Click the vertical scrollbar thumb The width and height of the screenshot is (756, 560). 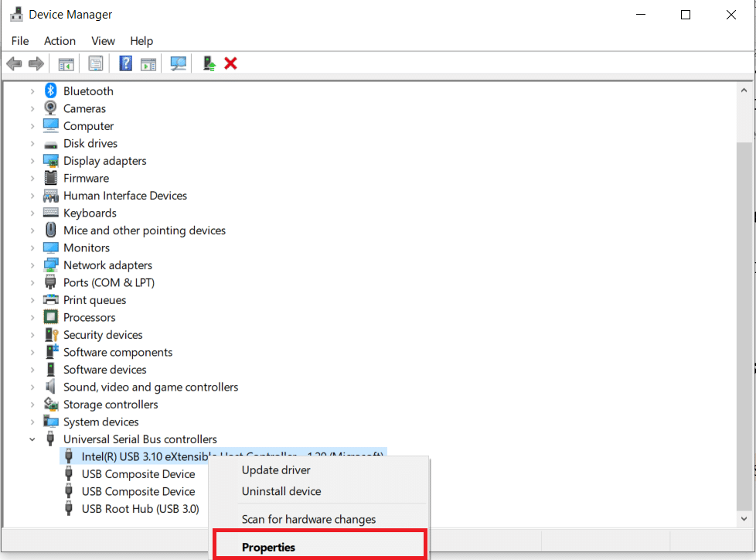pos(744,326)
